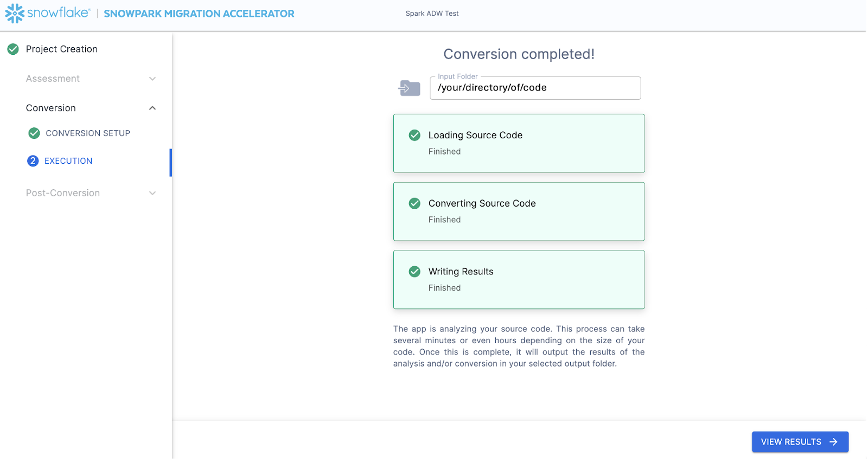Click the Writing Results checkmark icon
Image resolution: width=868 pixels, height=463 pixels.
coord(414,272)
